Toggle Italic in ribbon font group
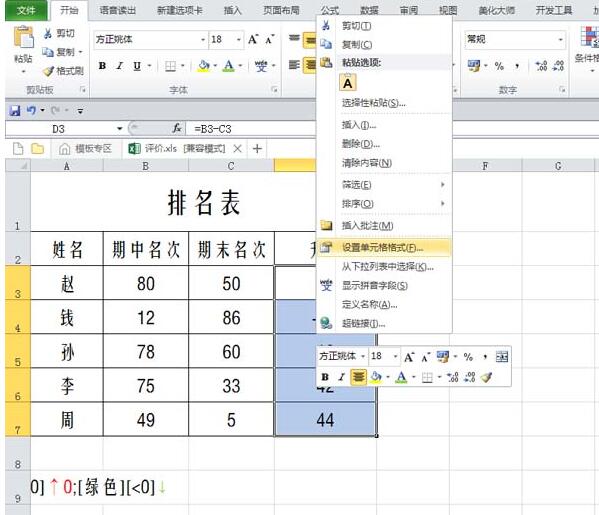This screenshot has width=599, height=515. tap(120, 66)
